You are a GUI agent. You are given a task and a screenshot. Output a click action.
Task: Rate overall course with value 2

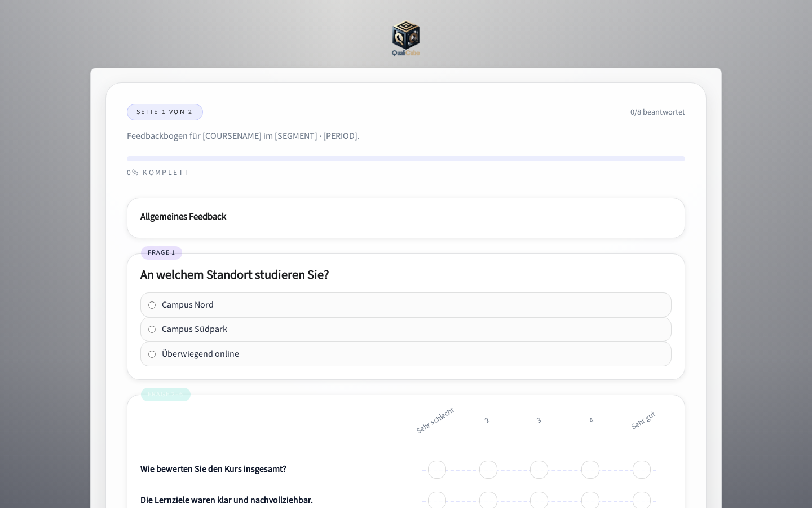tap(488, 470)
